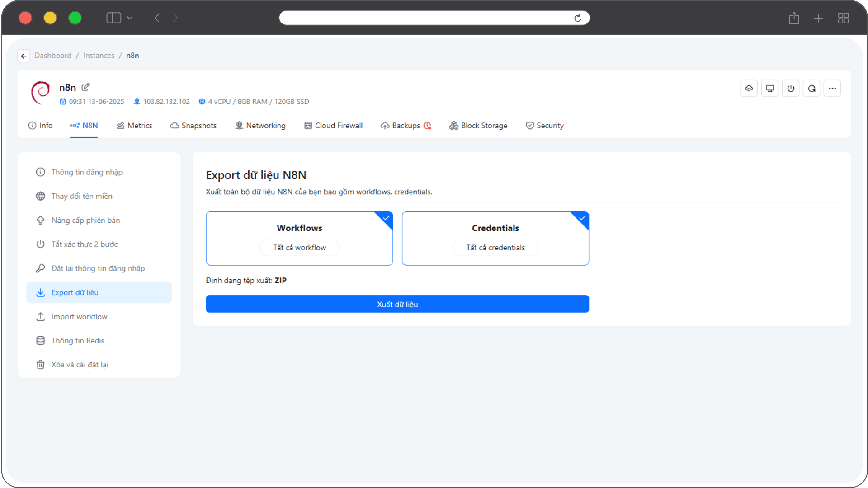
Task: Click the calendar icon next to creation date
Action: (x=63, y=102)
